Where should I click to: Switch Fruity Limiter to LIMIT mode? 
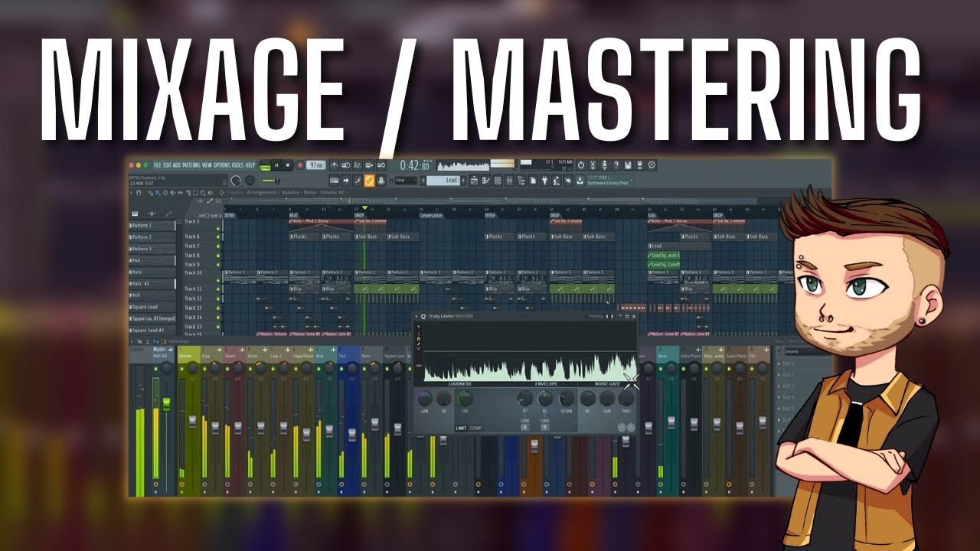461,428
